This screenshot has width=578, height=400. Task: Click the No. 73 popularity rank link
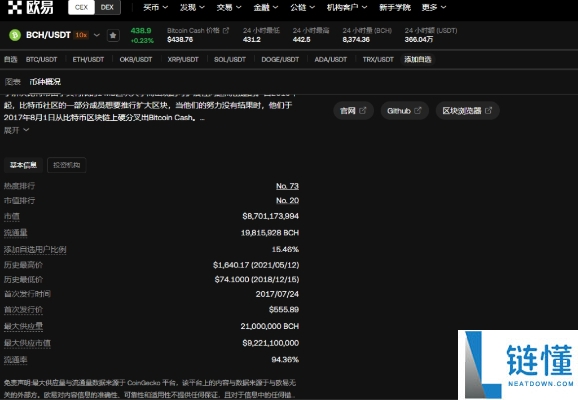[x=287, y=186]
